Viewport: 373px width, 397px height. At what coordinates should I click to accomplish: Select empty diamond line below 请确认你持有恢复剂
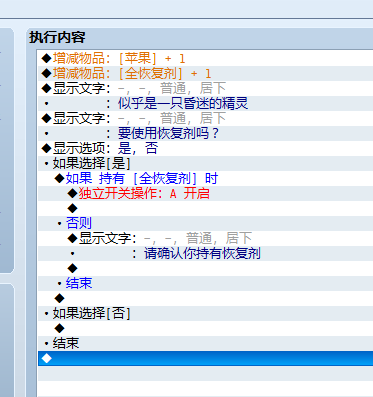[205, 268]
